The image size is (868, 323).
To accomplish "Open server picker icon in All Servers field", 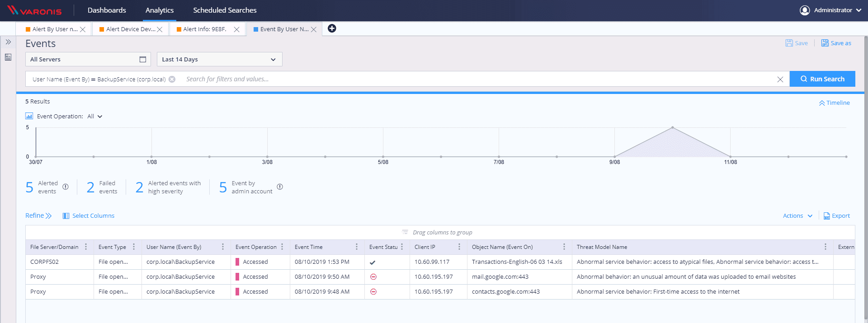I will 142,59.
